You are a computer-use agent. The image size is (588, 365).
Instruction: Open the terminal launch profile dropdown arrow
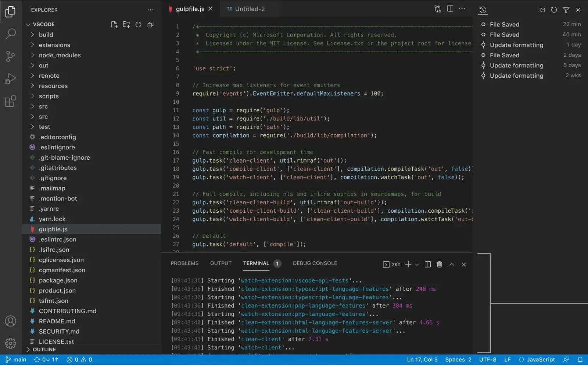click(x=417, y=265)
